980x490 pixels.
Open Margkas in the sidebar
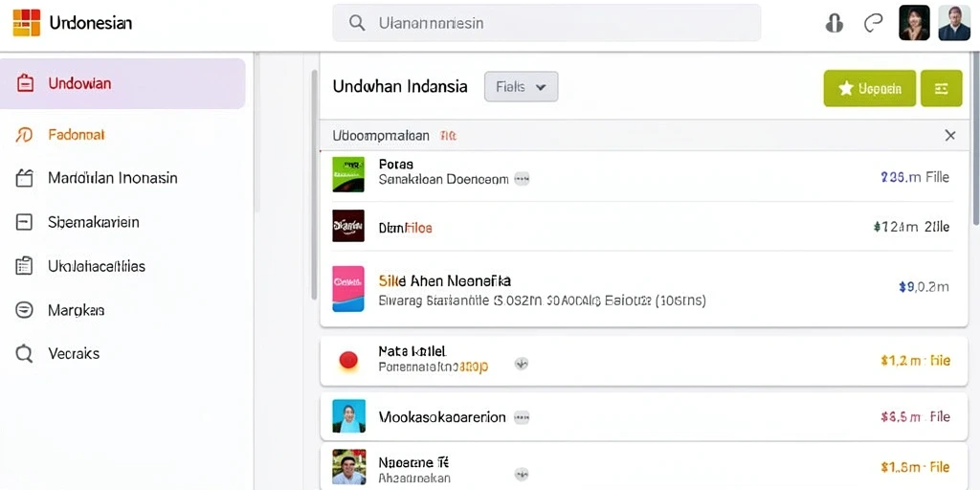tap(77, 310)
